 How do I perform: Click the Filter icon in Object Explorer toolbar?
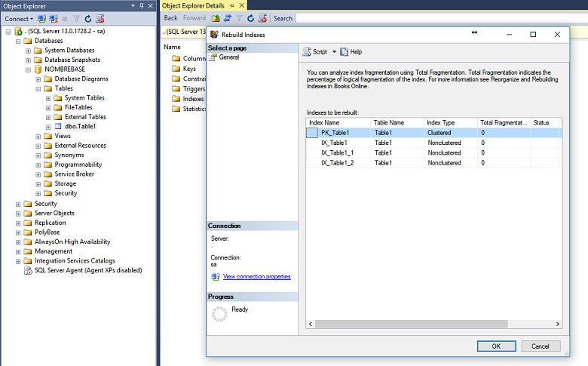pos(76,19)
